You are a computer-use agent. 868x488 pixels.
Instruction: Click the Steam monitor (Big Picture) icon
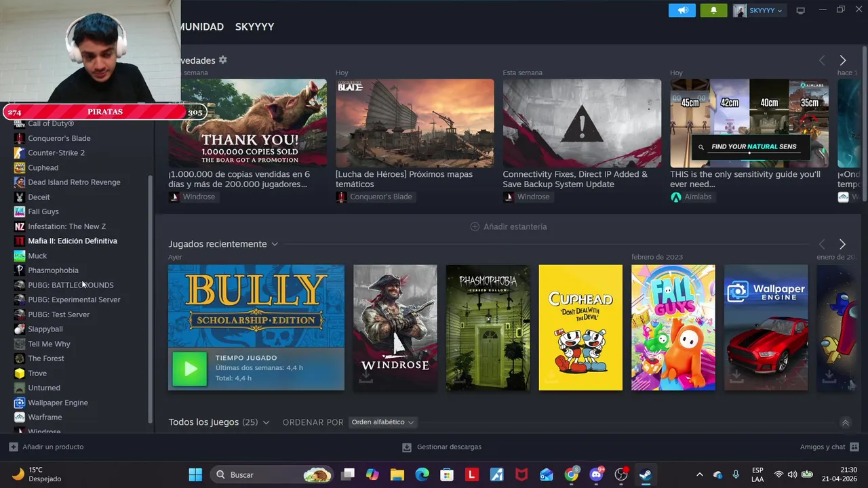(800, 10)
